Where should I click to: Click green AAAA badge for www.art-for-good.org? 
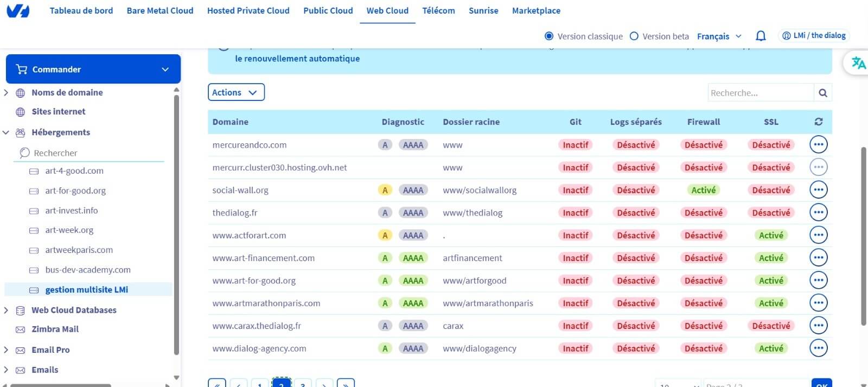click(x=413, y=281)
